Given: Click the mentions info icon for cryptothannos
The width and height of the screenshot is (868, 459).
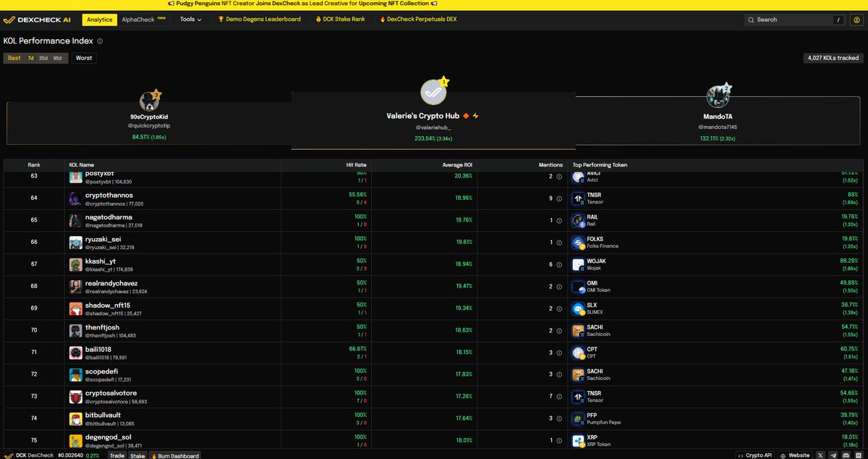Looking at the screenshot, I should click(560, 198).
